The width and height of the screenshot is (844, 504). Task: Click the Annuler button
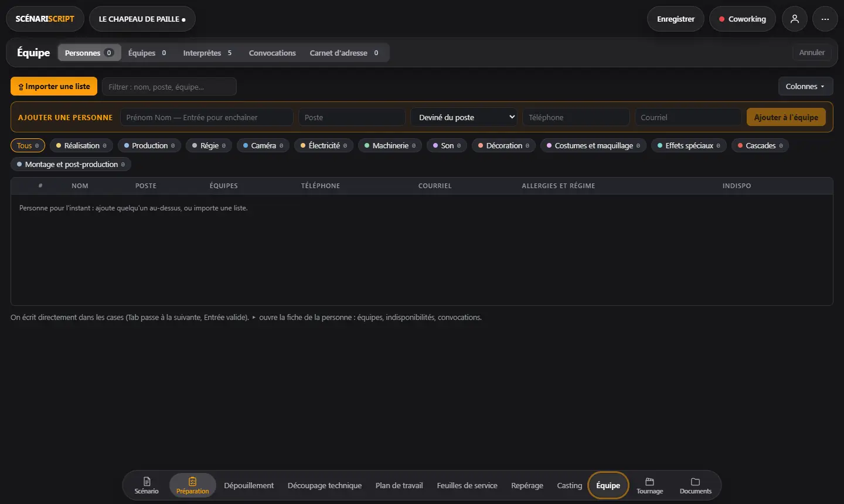[812, 53]
